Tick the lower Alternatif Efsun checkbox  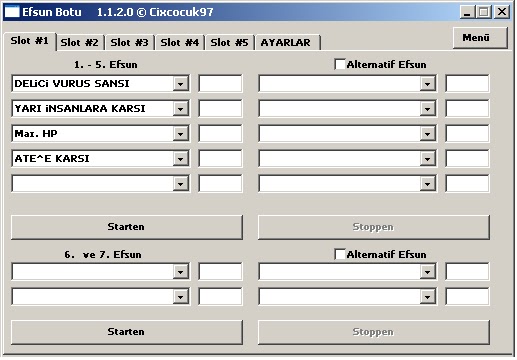coord(340,254)
